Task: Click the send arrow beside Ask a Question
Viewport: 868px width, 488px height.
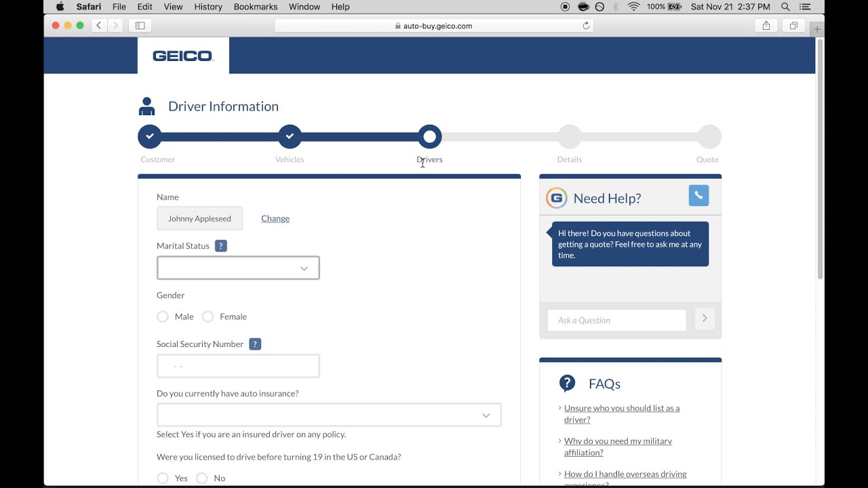Action: tap(705, 319)
